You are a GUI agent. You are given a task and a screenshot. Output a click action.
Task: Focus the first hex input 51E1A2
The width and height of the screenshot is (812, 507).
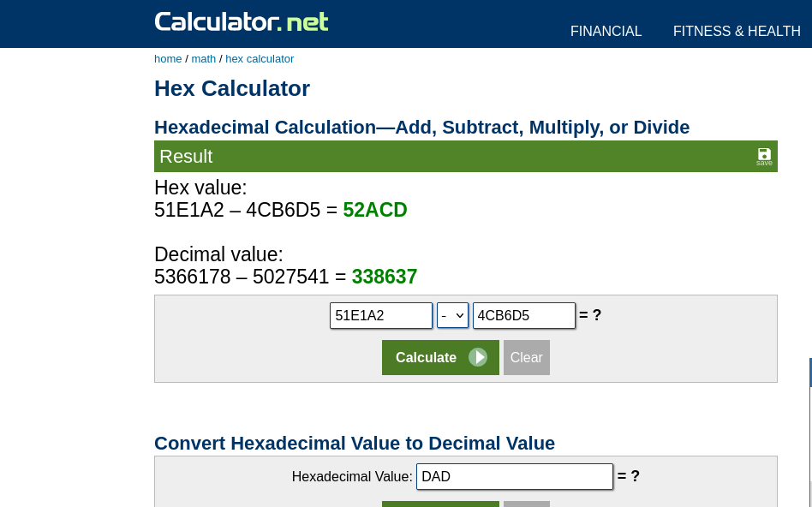[x=381, y=315]
